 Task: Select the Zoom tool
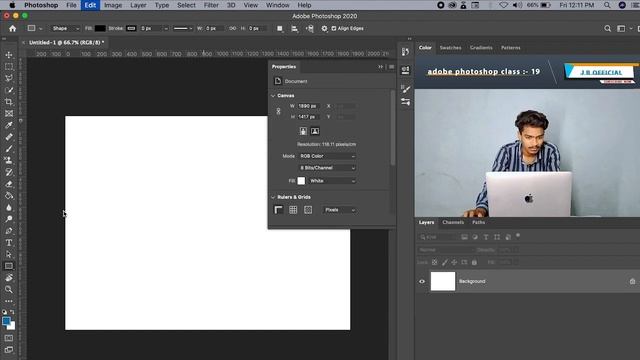9,290
